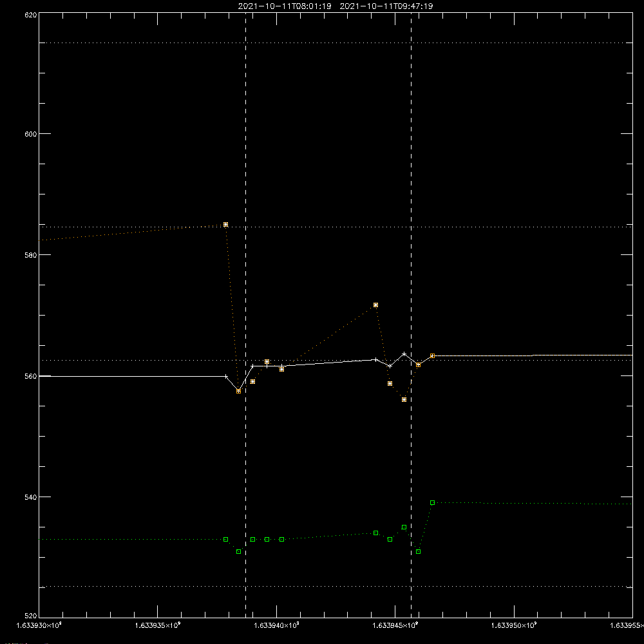644x644 pixels.
Task: Select the y-axis label 520
Action: [x=31, y=616]
